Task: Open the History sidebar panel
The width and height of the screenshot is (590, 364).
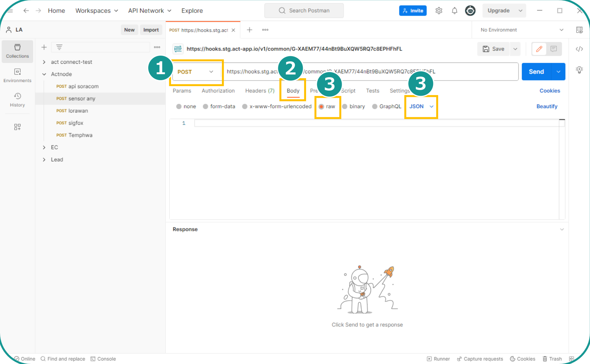Action: pyautogui.click(x=17, y=100)
